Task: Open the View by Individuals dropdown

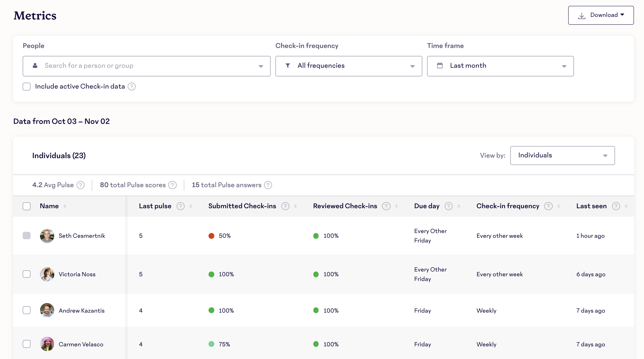Action: [x=562, y=156]
